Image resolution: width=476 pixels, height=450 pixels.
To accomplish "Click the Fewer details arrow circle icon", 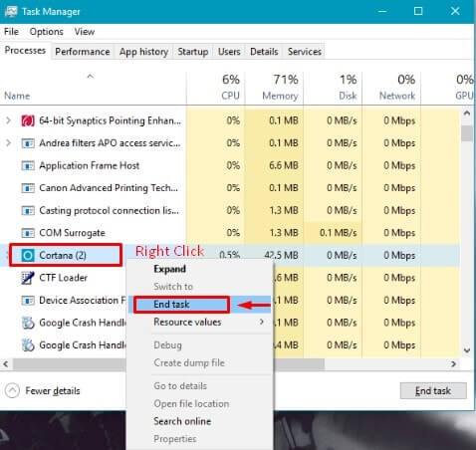I will (x=12, y=390).
